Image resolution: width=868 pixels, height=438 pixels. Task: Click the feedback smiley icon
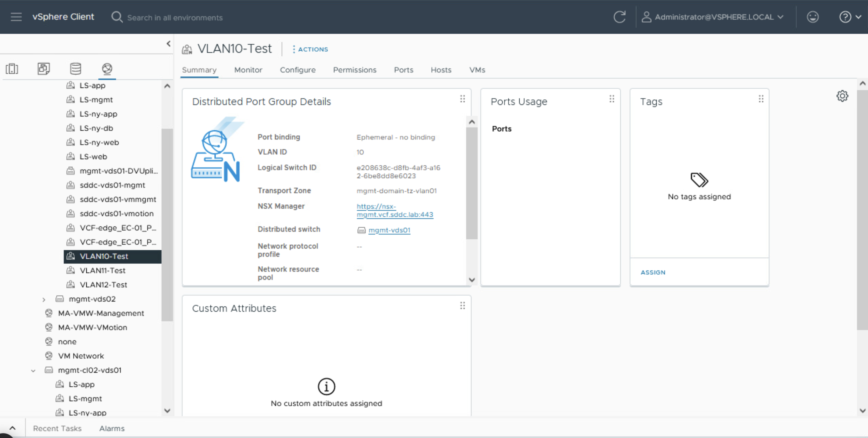point(812,17)
